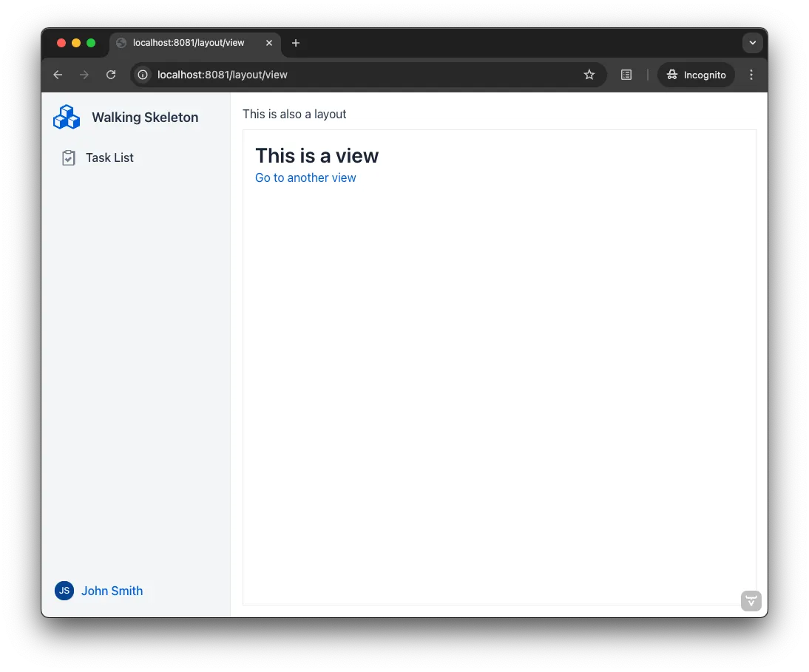Open the Chrome three-dot menu
This screenshot has width=809, height=672.
tap(751, 75)
